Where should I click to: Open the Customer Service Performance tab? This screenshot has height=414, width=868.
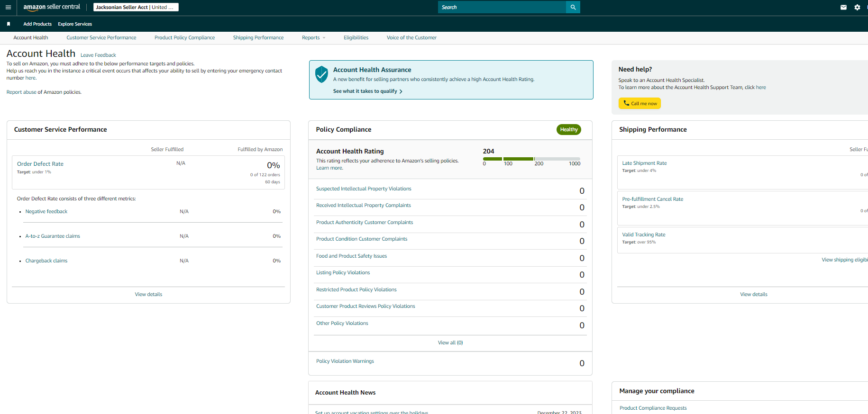(x=101, y=37)
